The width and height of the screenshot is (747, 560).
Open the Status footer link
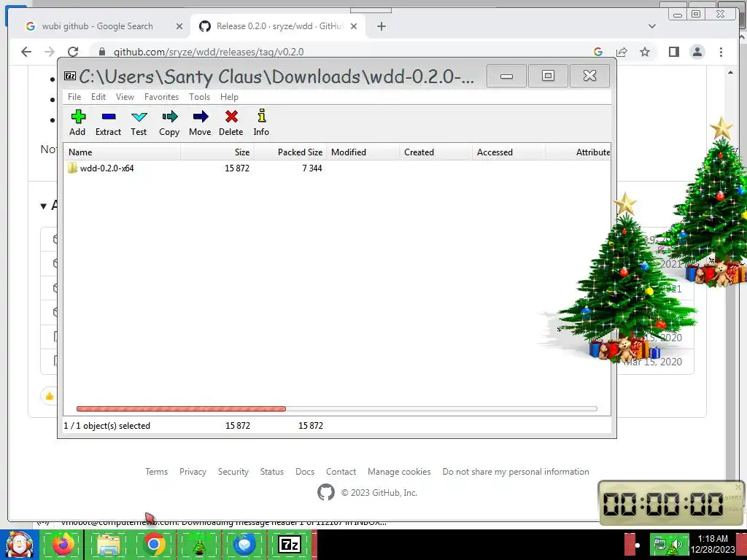[272, 472]
